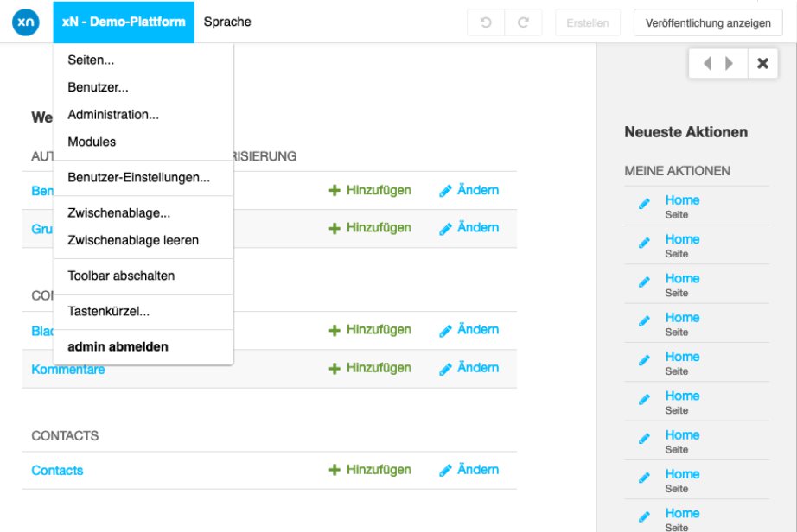Image resolution: width=797 pixels, height=532 pixels.
Task: Open the Sprache menu
Action: click(x=227, y=22)
